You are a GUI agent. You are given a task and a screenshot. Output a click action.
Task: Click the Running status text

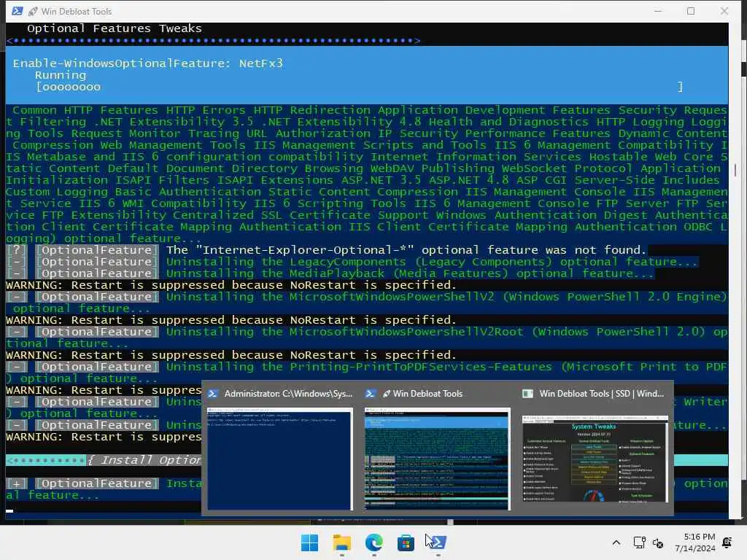(61, 75)
